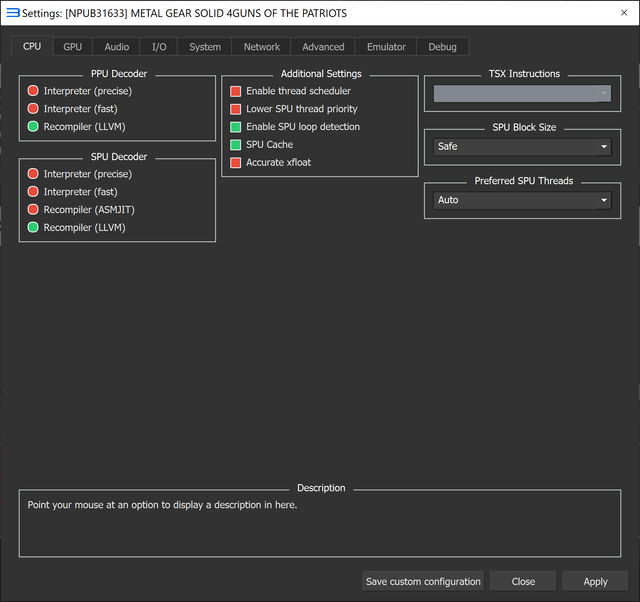Select PPU Decoder Interpreter (fast)
Viewport: 640px width, 602px height.
[x=72, y=109]
